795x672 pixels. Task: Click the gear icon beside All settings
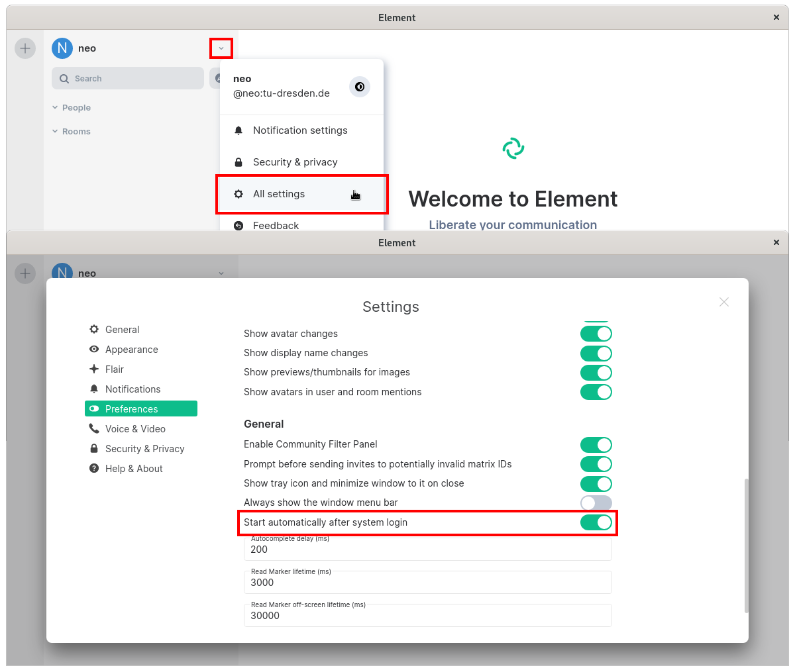(238, 194)
